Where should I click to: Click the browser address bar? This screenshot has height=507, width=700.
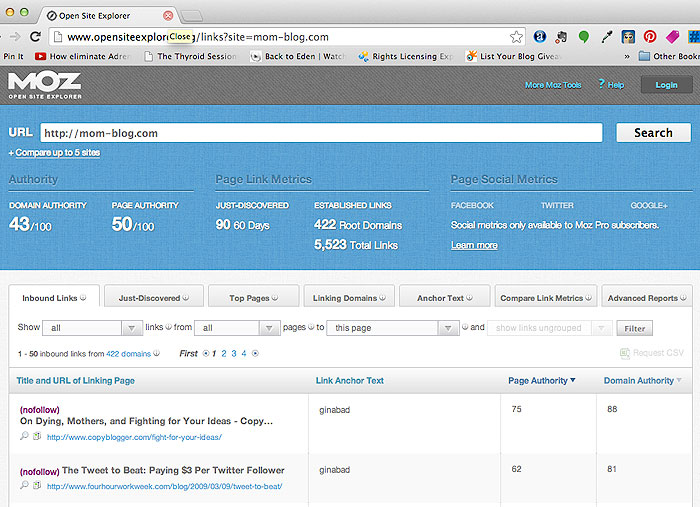click(x=286, y=37)
